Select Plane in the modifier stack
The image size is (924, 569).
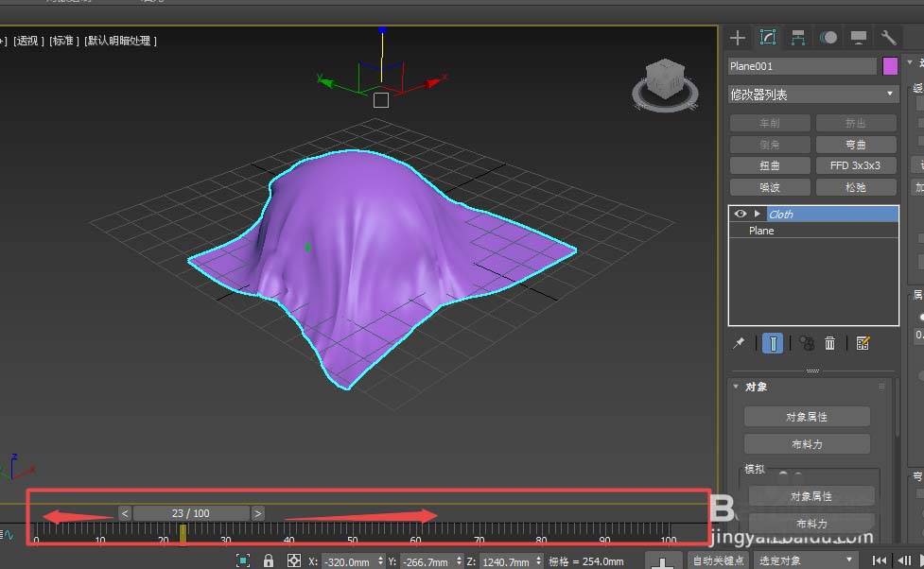[761, 231]
